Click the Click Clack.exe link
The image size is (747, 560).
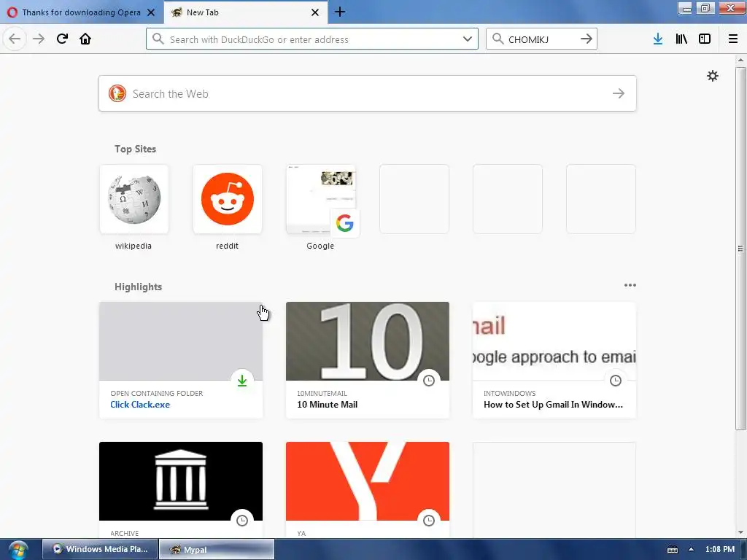point(140,404)
